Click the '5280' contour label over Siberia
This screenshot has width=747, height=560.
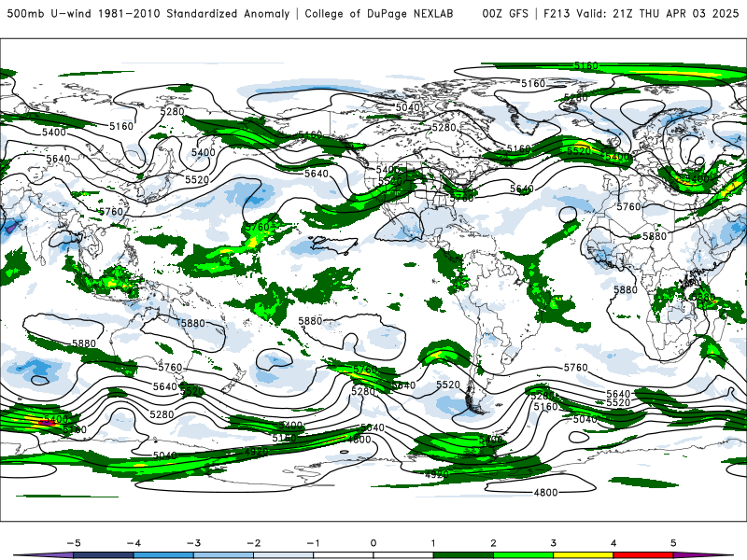tap(172, 111)
